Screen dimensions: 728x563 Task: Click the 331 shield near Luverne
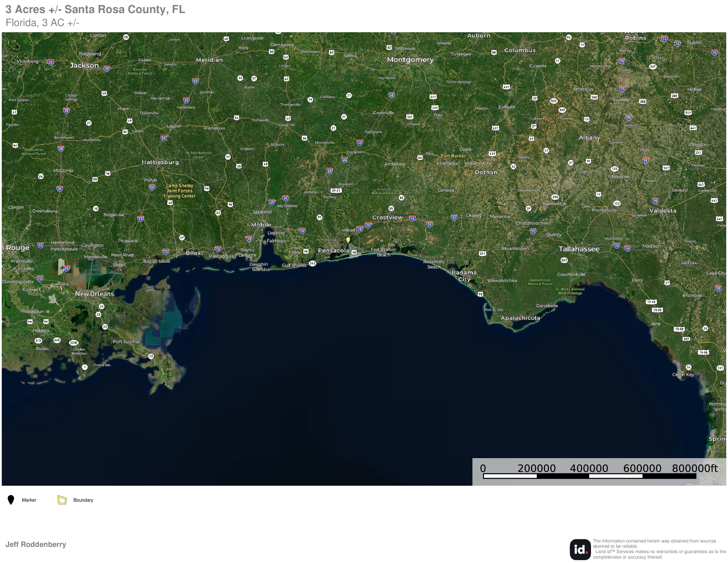(x=410, y=117)
